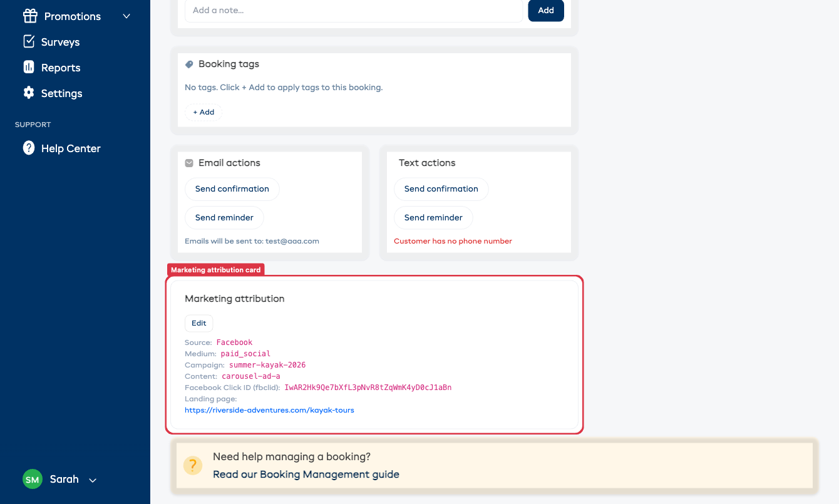Click the Marketing attribution heading
839x504 pixels.
(235, 299)
